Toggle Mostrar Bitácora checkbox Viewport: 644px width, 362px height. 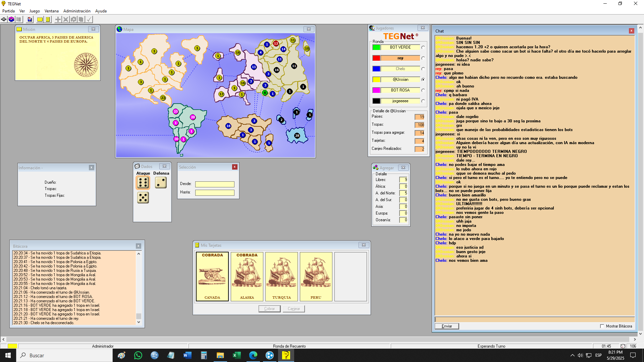[602, 326]
